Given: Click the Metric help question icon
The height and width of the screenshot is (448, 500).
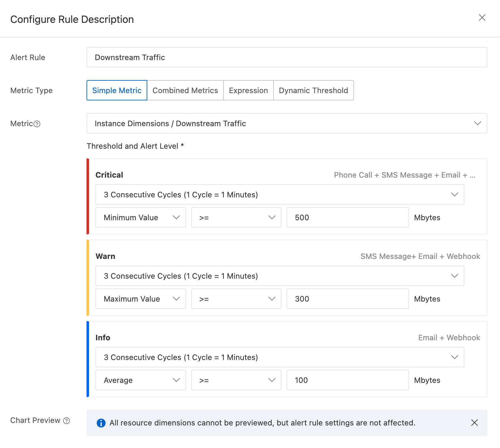Looking at the screenshot, I should click(x=37, y=124).
